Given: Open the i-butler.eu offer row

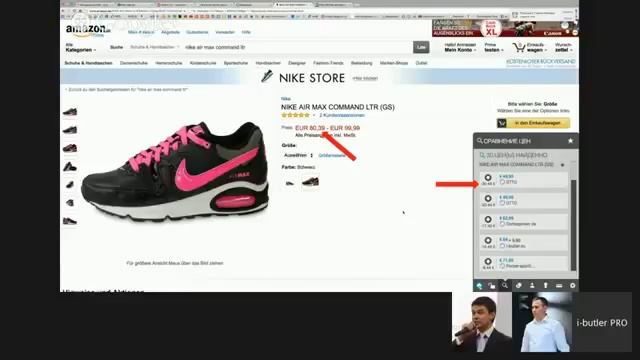Looking at the screenshot, I should pos(524,242).
